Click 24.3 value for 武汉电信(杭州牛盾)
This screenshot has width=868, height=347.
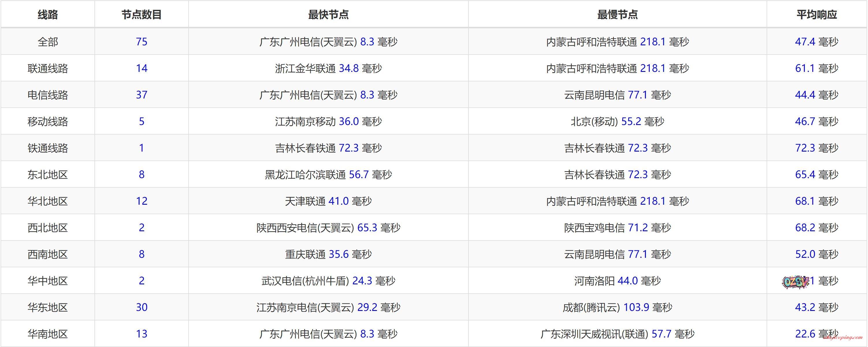click(362, 281)
